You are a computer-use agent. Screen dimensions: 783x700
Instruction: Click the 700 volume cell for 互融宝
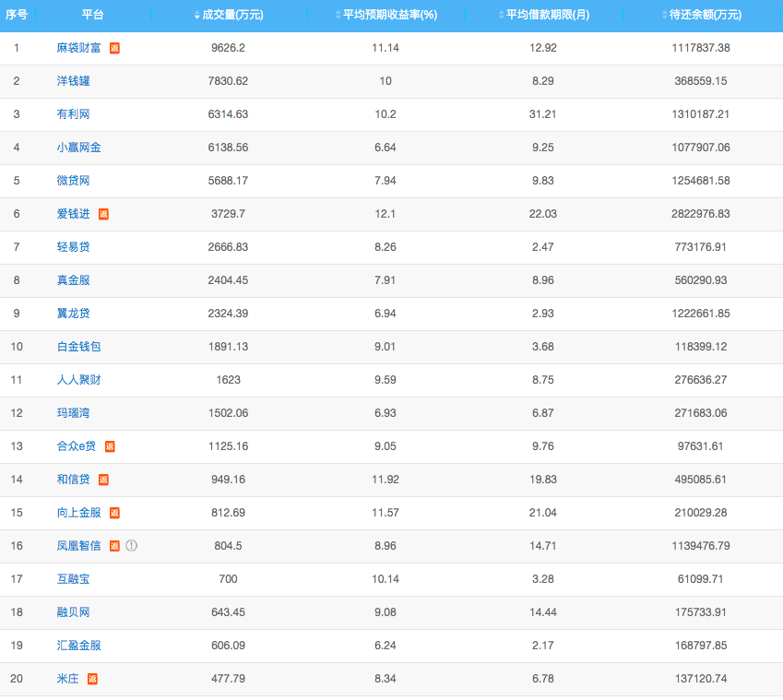click(x=228, y=579)
